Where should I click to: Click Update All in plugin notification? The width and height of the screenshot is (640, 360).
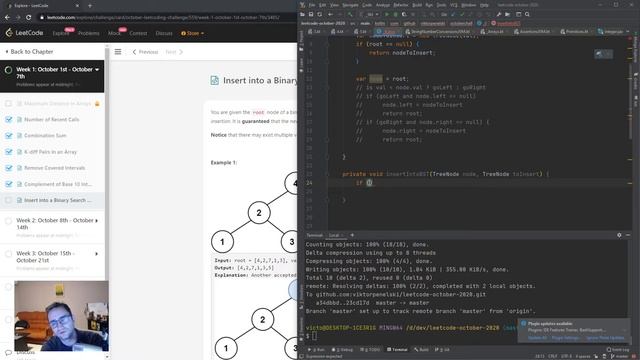537,338
